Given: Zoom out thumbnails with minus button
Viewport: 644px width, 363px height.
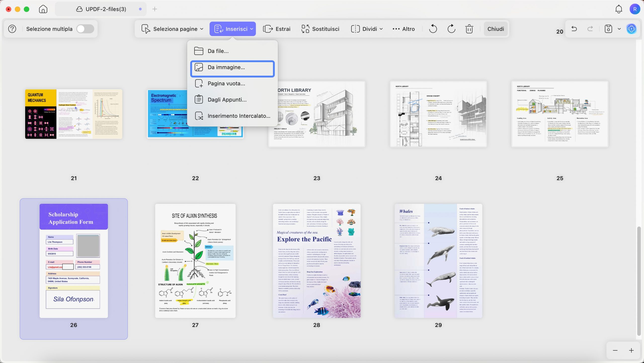Looking at the screenshot, I should pyautogui.click(x=615, y=350).
